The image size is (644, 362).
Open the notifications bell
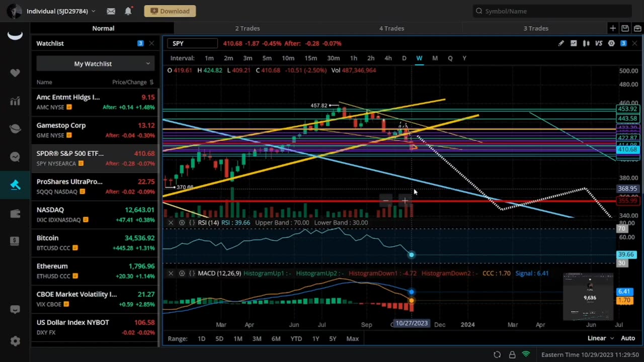click(128, 11)
